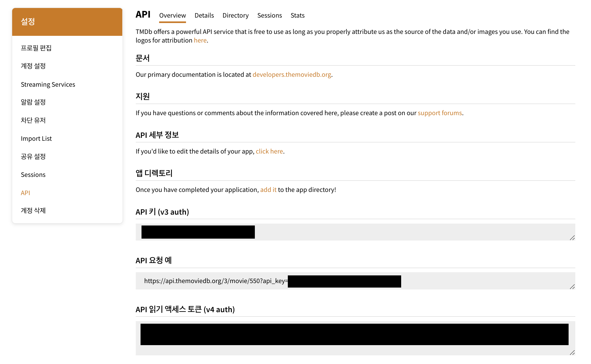
Task: Open 프로필 편집 in the settings sidebar
Action: 36,48
